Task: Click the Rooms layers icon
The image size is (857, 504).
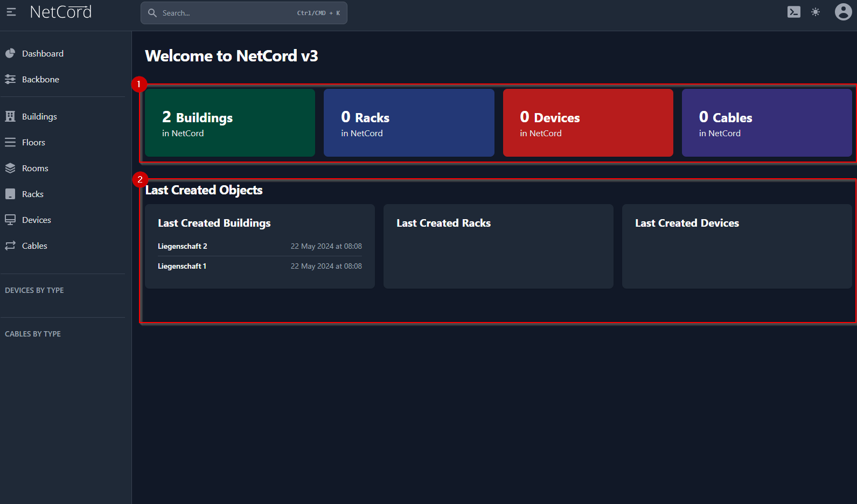Action: (10, 168)
